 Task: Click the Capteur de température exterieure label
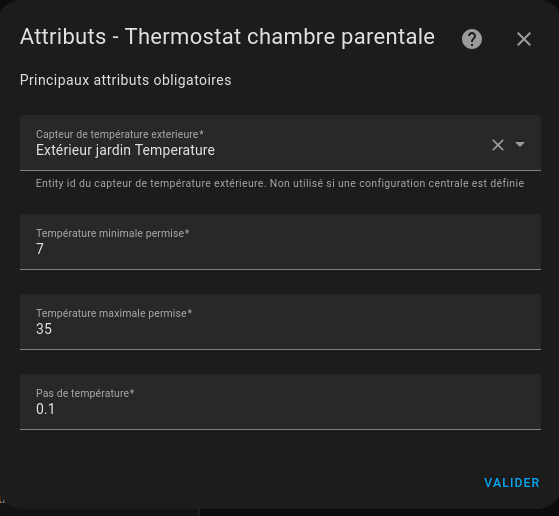(x=120, y=134)
